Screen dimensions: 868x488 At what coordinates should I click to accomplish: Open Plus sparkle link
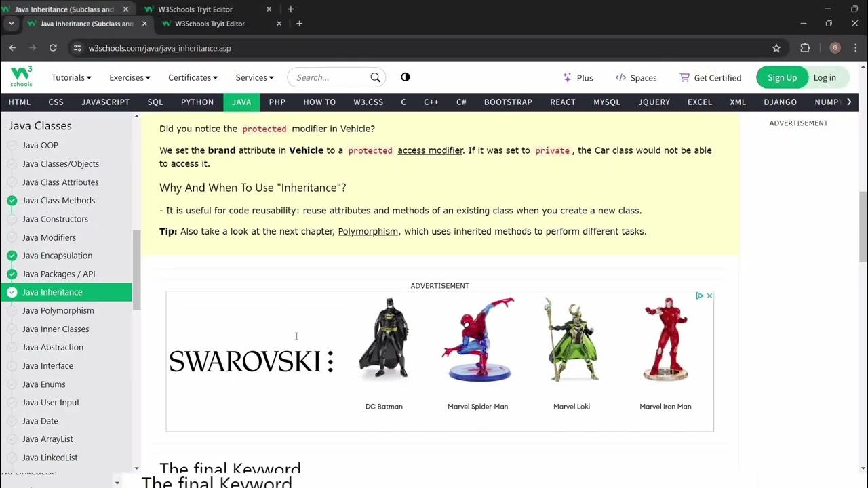(x=578, y=77)
